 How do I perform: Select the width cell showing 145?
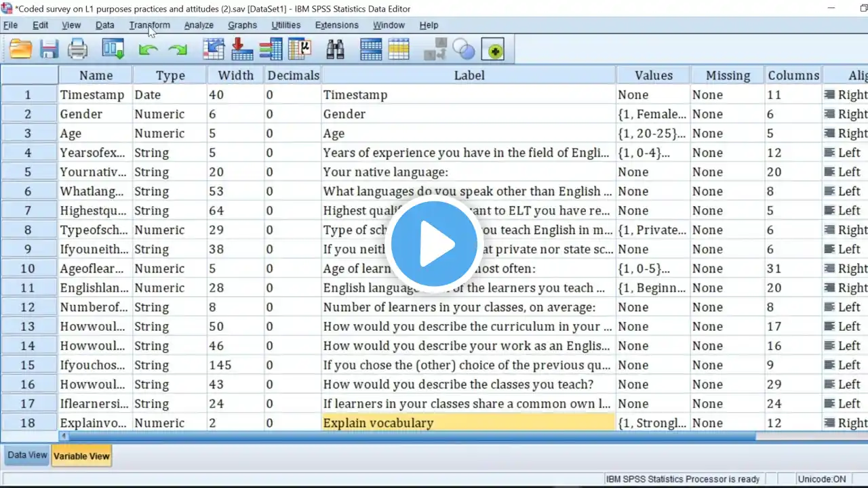(x=236, y=365)
